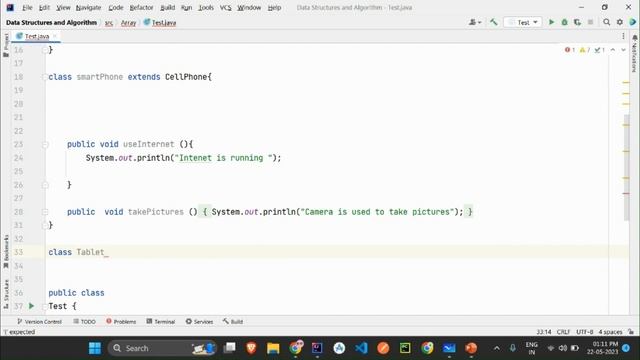Image resolution: width=640 pixels, height=360 pixels.
Task: Toggle fold marker on line 16
Action: click(x=45, y=50)
